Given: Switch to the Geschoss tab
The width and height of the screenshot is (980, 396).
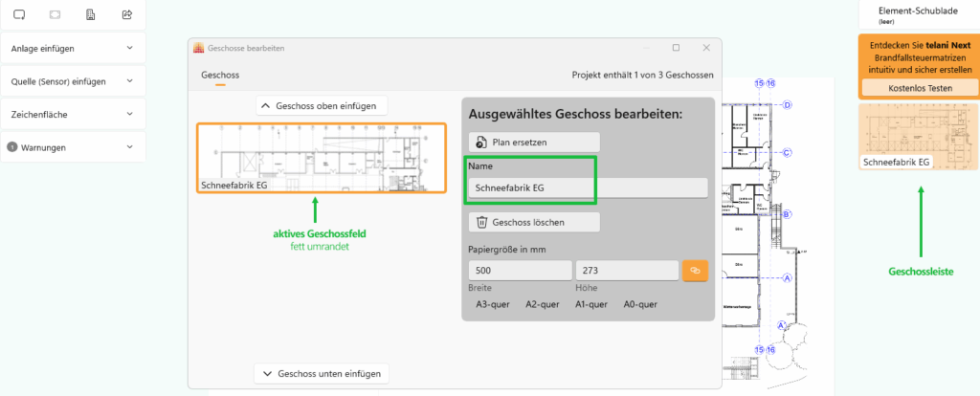Looking at the screenshot, I should 219,75.
